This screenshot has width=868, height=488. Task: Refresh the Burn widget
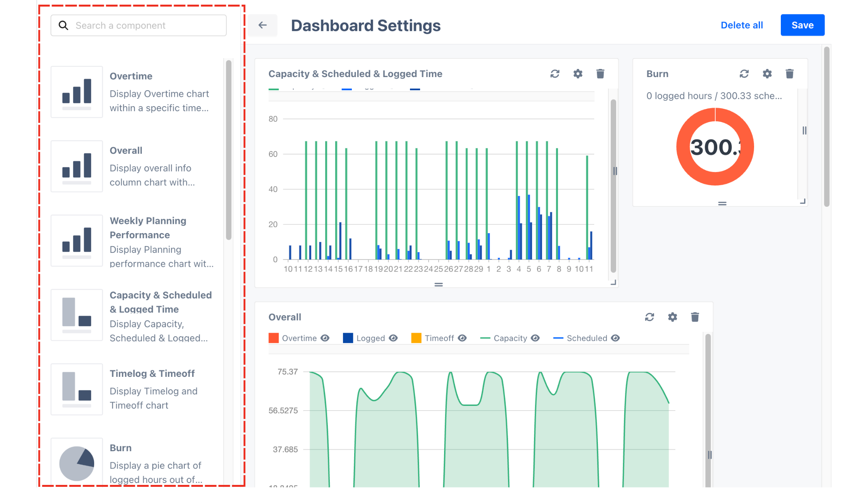[744, 74]
